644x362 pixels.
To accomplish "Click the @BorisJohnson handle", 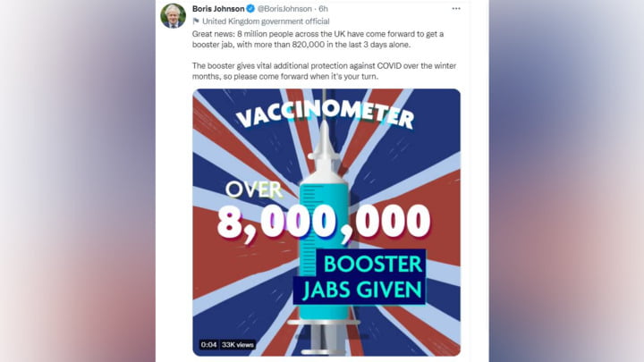I will [x=284, y=9].
